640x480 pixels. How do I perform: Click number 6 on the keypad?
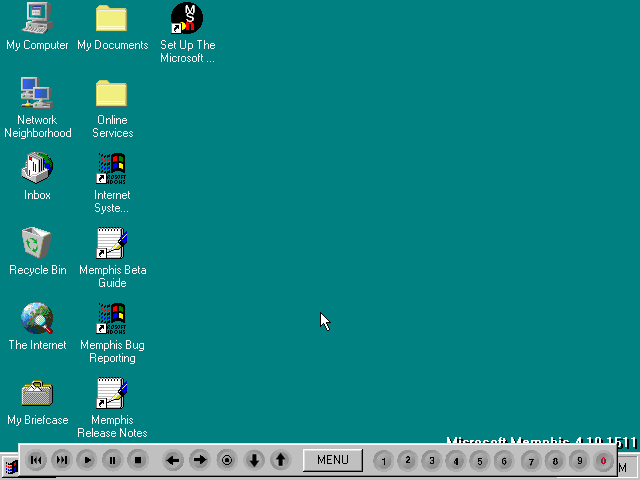click(x=504, y=461)
